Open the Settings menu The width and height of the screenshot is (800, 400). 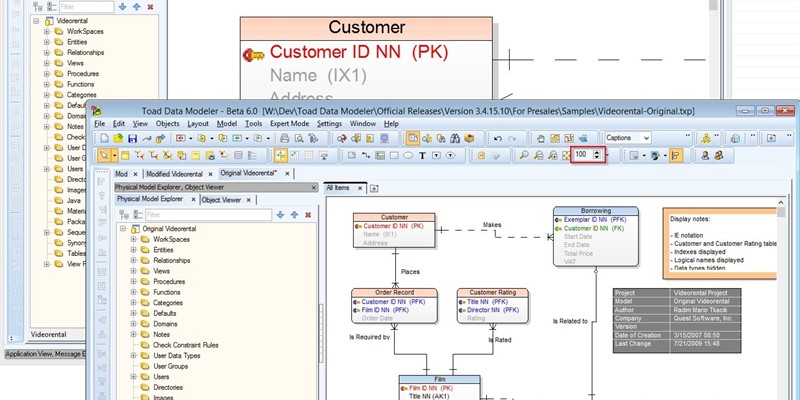pos(329,123)
